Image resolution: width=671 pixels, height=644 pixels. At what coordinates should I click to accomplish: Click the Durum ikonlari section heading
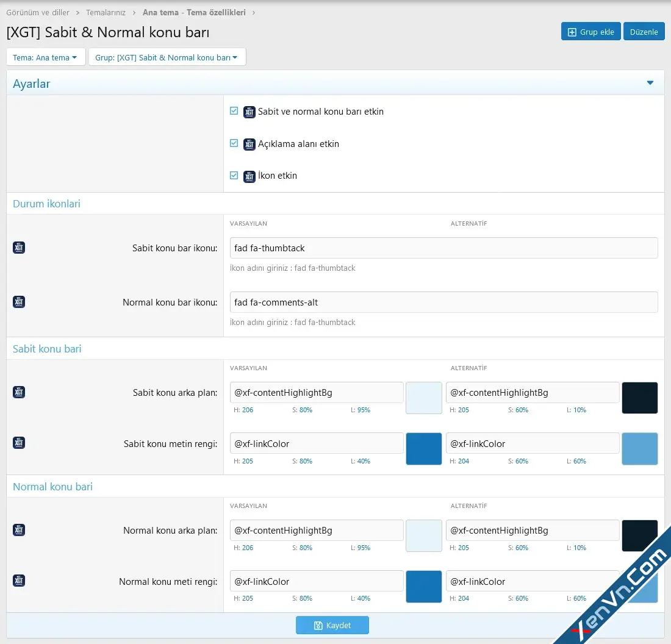click(x=46, y=204)
